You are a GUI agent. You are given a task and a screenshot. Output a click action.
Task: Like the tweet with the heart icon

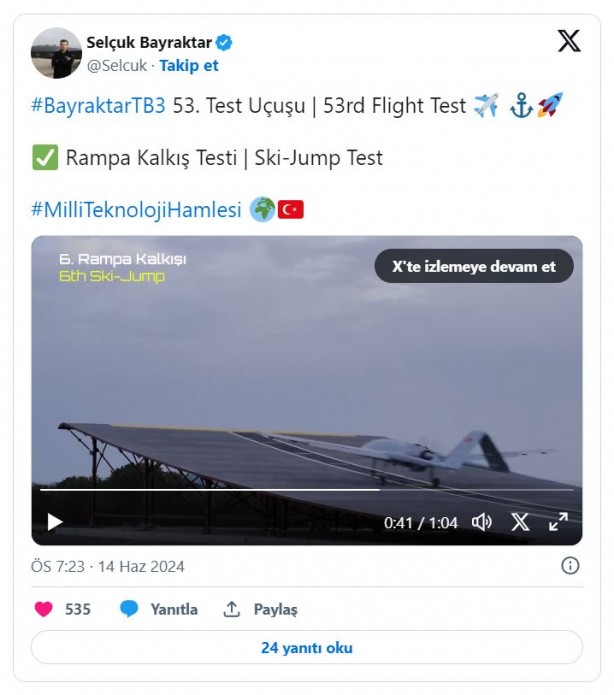pos(44,609)
